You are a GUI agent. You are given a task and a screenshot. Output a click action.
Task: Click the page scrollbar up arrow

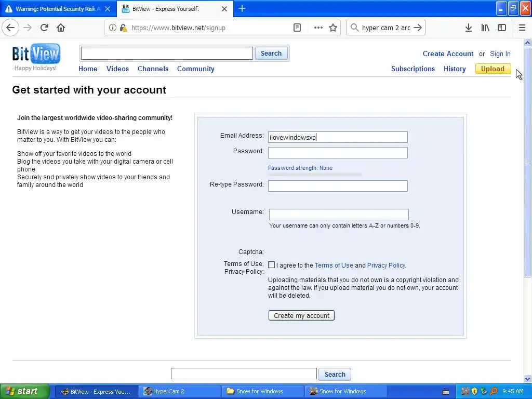[527, 43]
